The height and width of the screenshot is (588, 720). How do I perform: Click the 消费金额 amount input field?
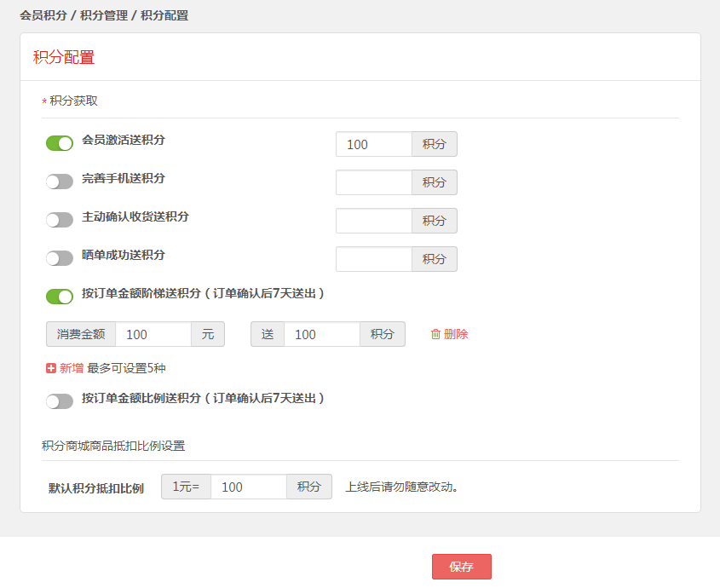(x=153, y=334)
